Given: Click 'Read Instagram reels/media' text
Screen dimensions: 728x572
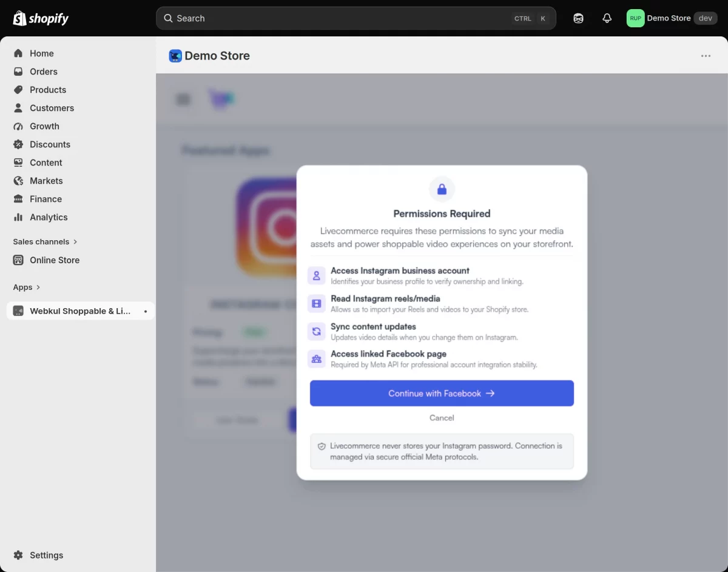Looking at the screenshot, I should coord(385,298).
